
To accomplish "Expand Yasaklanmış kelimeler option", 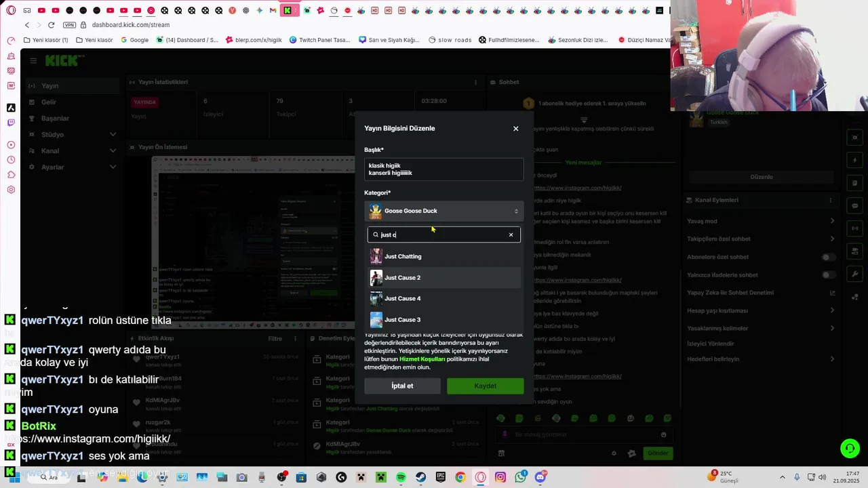I will point(761,328).
